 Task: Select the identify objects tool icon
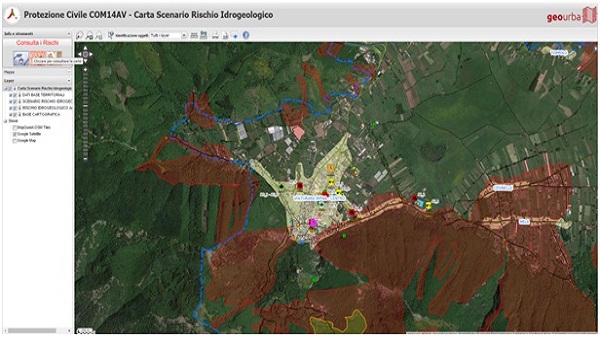pos(111,36)
